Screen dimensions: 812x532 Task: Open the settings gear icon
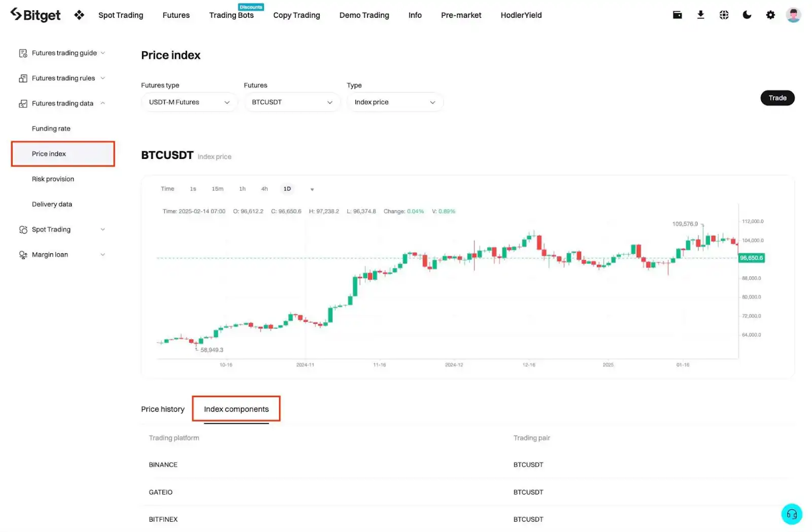point(770,15)
